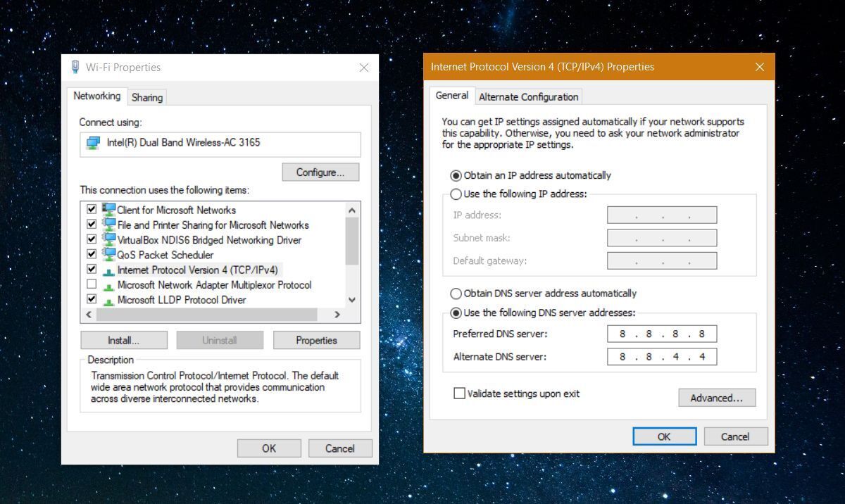Open Advanced TCP/IP settings
Image resolution: width=845 pixels, height=504 pixels.
716,398
